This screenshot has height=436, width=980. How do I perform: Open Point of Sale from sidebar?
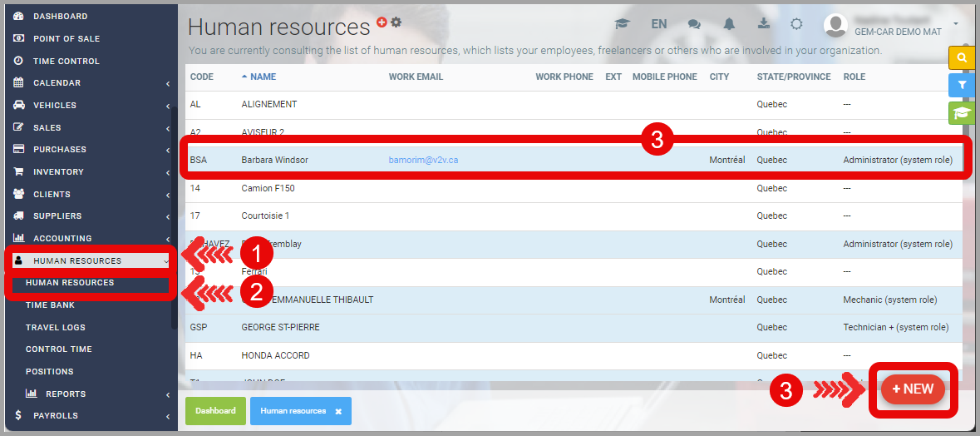[x=66, y=38]
